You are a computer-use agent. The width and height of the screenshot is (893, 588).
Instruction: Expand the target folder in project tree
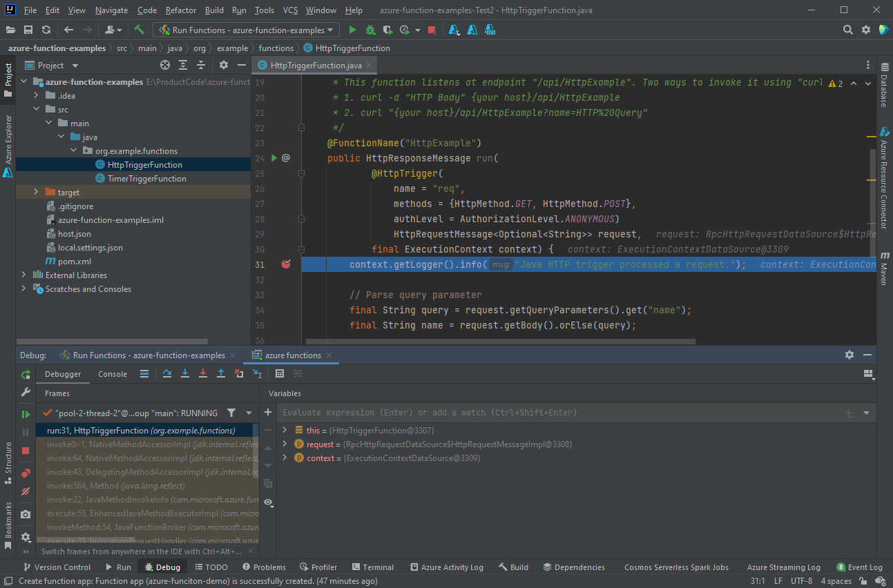click(x=36, y=192)
